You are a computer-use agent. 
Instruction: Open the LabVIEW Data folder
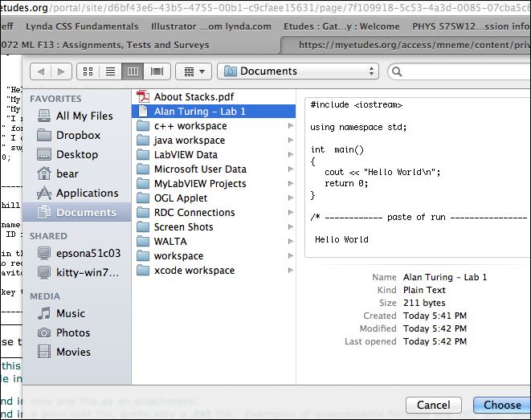point(214,155)
